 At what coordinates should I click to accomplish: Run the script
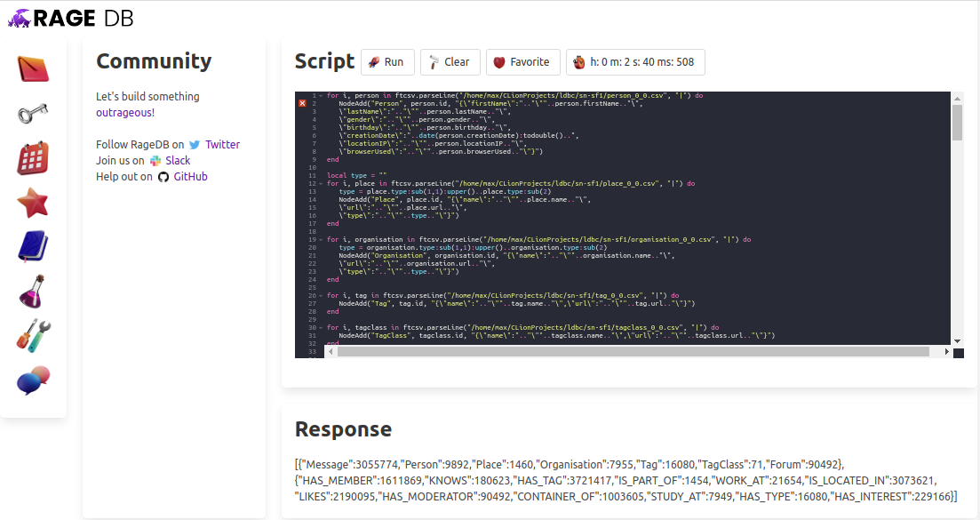click(x=386, y=62)
